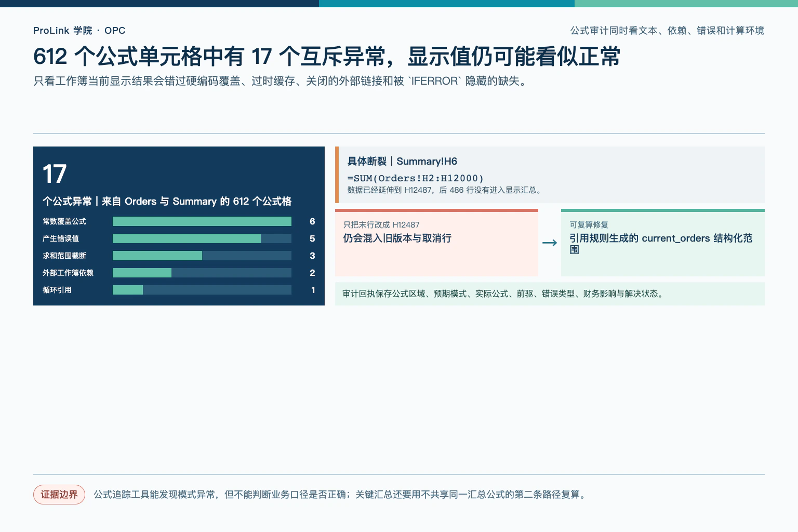Click the large 17 number
Screen dimensions: 798x532
[55, 174]
